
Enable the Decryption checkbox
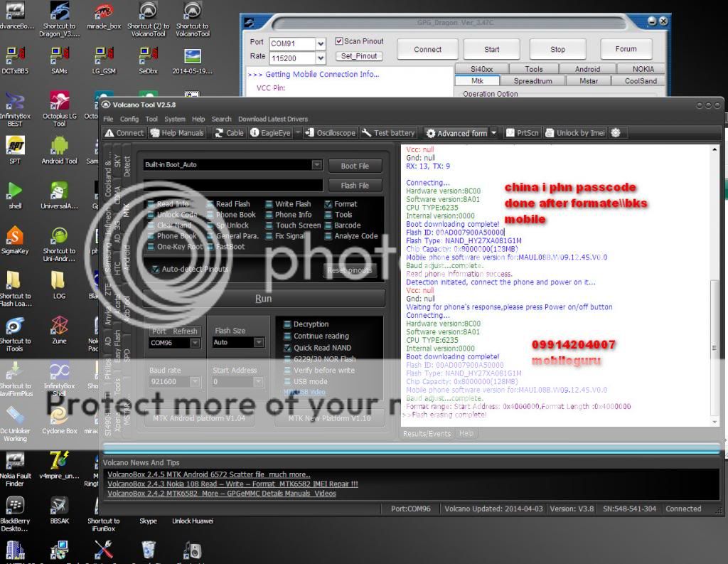287,324
